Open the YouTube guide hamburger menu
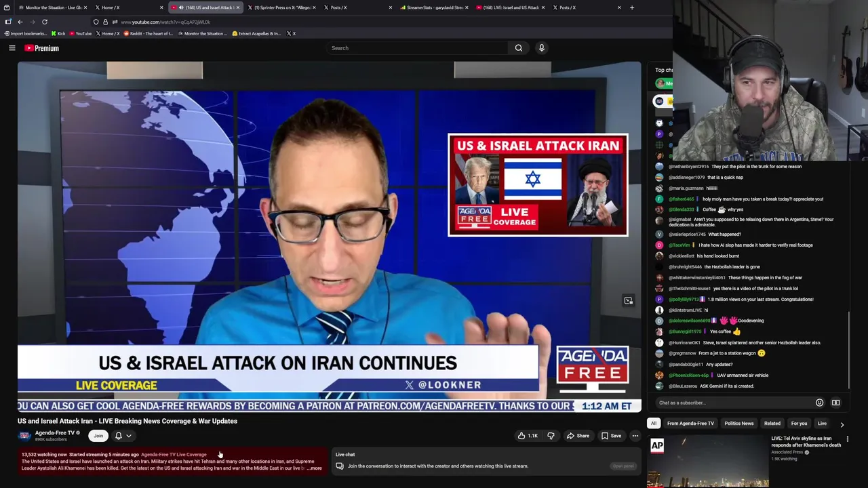This screenshot has height=488, width=868. click(x=12, y=48)
